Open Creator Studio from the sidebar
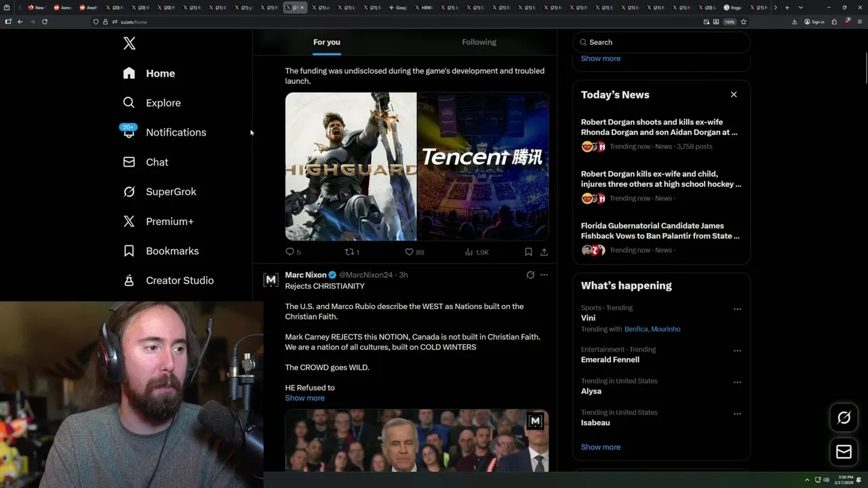The width and height of the screenshot is (868, 488). [168, 281]
